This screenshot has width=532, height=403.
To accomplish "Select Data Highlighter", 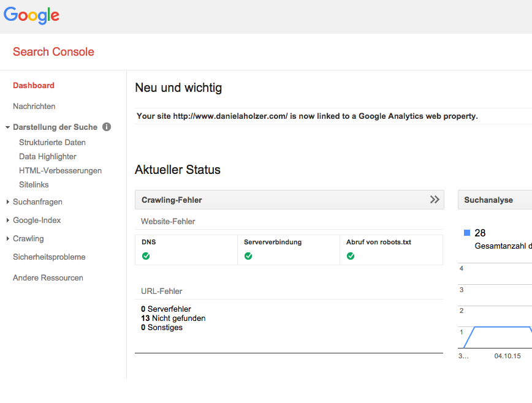I will click(x=48, y=157).
